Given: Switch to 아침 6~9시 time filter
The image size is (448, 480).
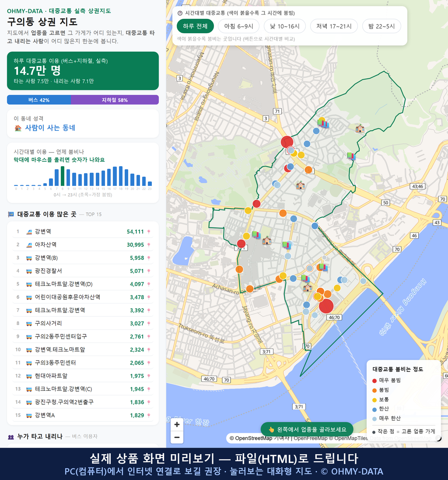Looking at the screenshot, I should [239, 26].
